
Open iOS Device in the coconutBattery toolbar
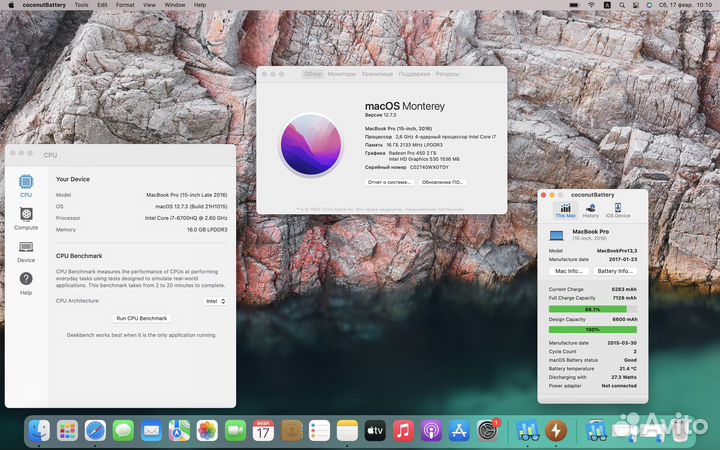coord(618,211)
